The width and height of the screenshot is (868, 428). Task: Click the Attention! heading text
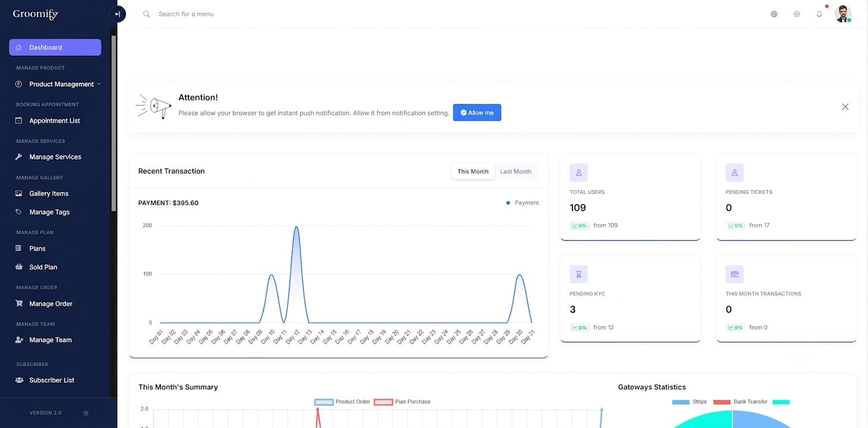click(198, 97)
